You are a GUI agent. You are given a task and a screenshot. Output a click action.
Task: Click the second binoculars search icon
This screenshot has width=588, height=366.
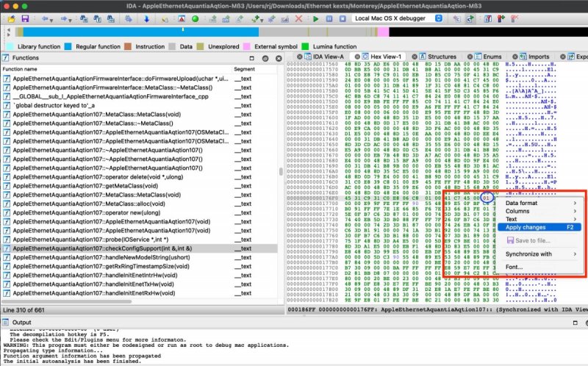(97, 18)
